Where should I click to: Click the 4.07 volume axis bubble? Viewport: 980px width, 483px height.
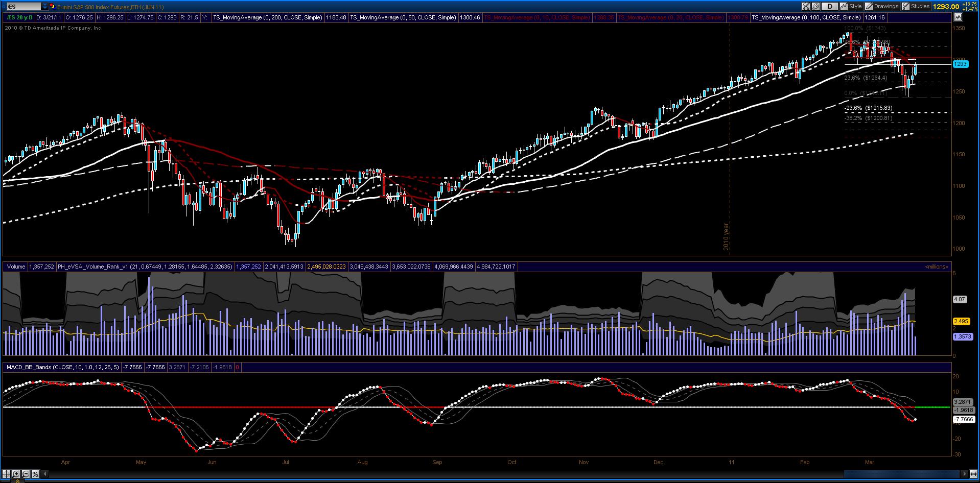[x=960, y=299]
